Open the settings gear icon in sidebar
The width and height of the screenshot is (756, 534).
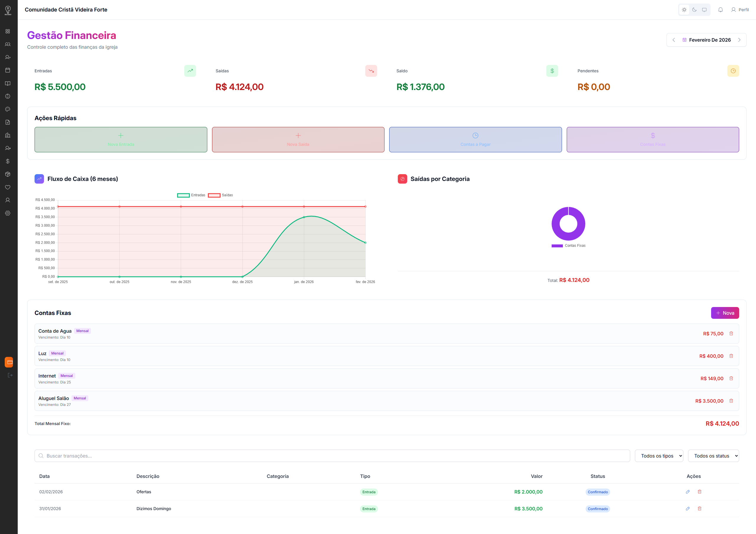coord(8,213)
